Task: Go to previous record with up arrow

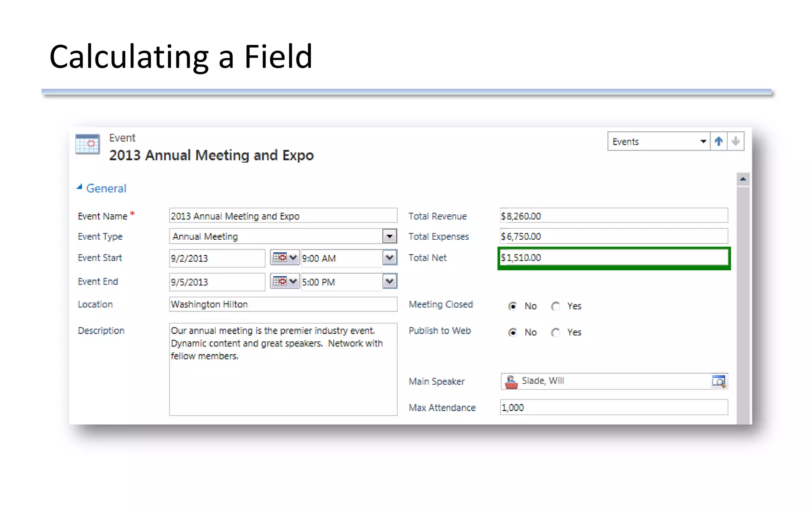Action: (718, 141)
